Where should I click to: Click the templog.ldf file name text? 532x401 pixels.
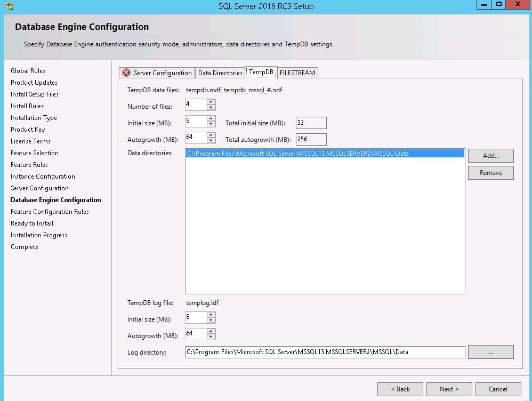point(202,303)
